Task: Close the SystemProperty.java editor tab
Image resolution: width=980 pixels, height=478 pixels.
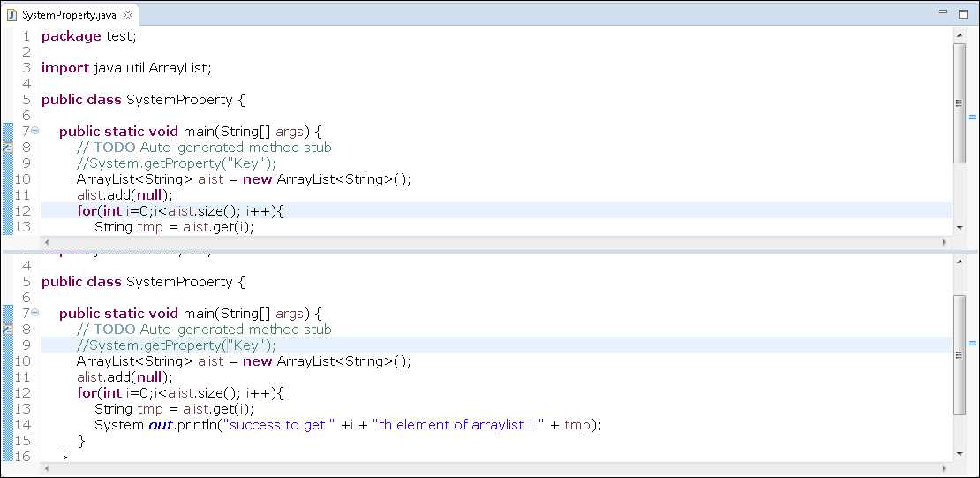Action: (127, 15)
